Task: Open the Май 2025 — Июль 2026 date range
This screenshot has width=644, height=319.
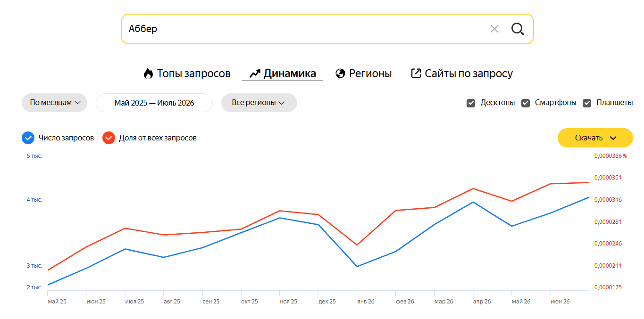Action: coord(154,103)
